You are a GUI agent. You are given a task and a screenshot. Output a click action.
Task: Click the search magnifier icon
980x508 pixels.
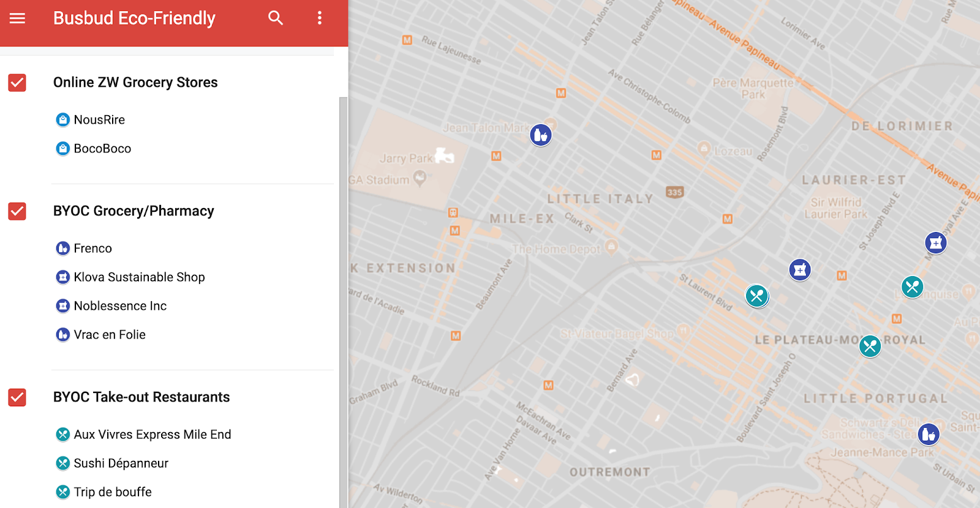[276, 18]
